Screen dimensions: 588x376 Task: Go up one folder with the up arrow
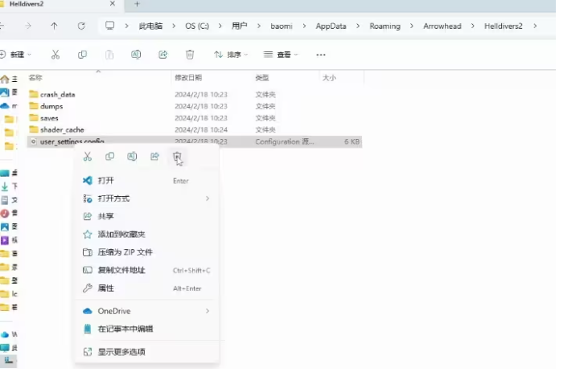pyautogui.click(x=54, y=26)
